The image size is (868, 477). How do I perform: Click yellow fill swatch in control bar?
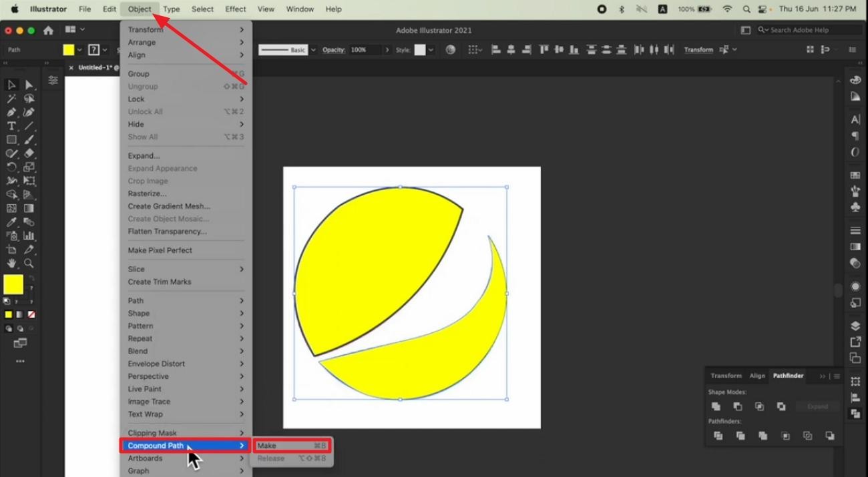coord(68,49)
